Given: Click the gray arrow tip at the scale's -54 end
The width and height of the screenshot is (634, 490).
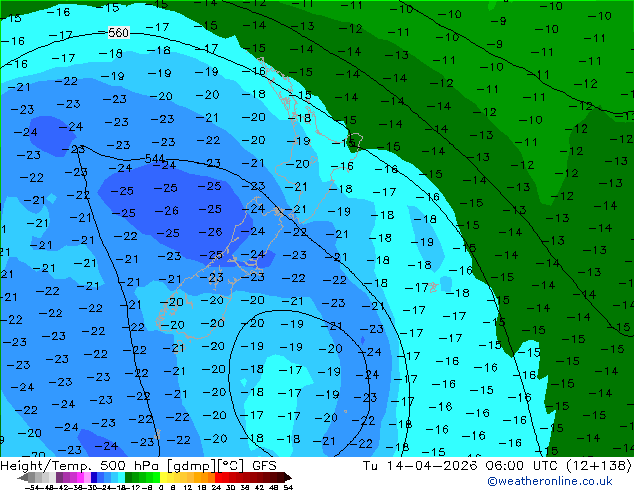Looking at the screenshot, I should [x=23, y=477].
